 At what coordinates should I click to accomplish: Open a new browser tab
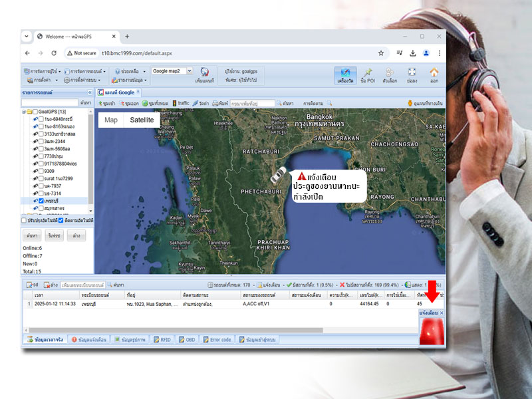(127, 37)
